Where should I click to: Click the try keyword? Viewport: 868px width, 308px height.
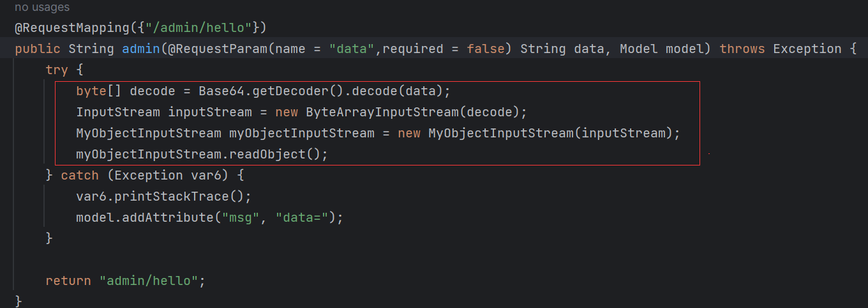pyautogui.click(x=56, y=70)
